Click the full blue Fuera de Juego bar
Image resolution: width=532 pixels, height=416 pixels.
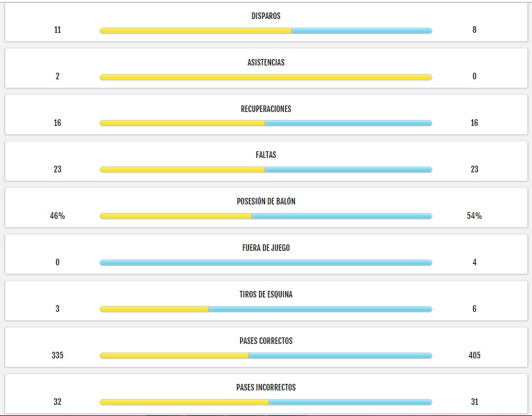tap(266, 263)
